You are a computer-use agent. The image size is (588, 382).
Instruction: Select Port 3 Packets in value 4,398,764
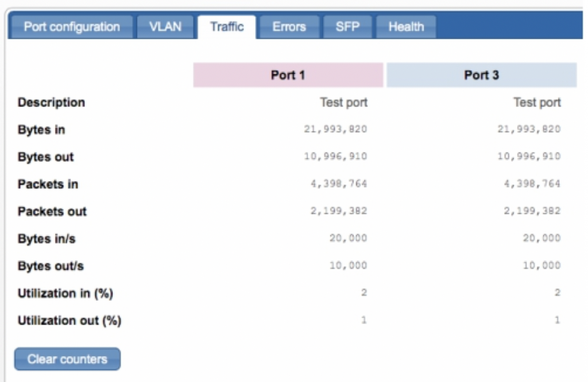pos(532,184)
